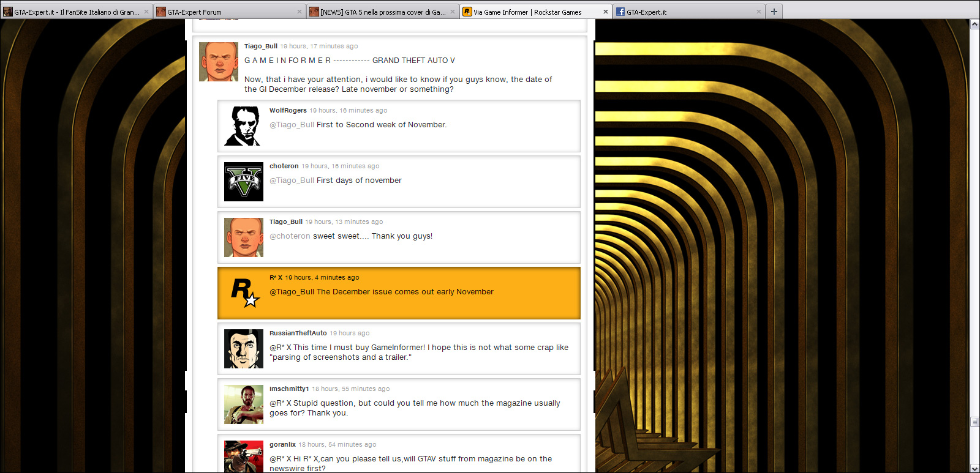Open R* X username in highlighted reply

point(276,277)
